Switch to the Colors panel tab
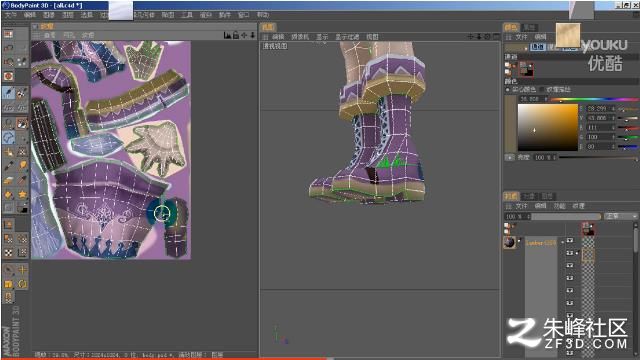Viewport: 640px width, 360px height. coord(511,27)
